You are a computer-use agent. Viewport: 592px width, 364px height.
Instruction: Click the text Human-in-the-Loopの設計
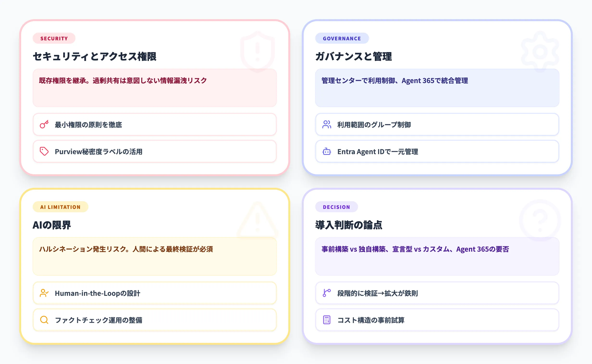tap(97, 293)
